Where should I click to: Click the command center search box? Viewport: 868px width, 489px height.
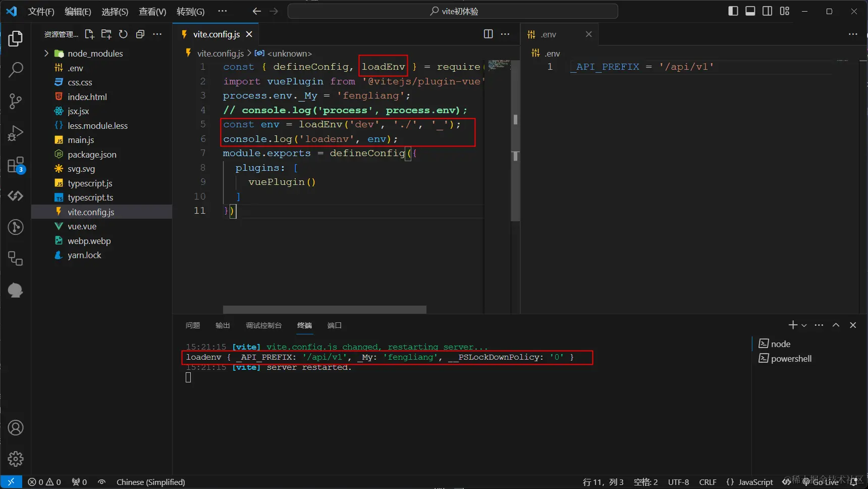click(x=453, y=11)
